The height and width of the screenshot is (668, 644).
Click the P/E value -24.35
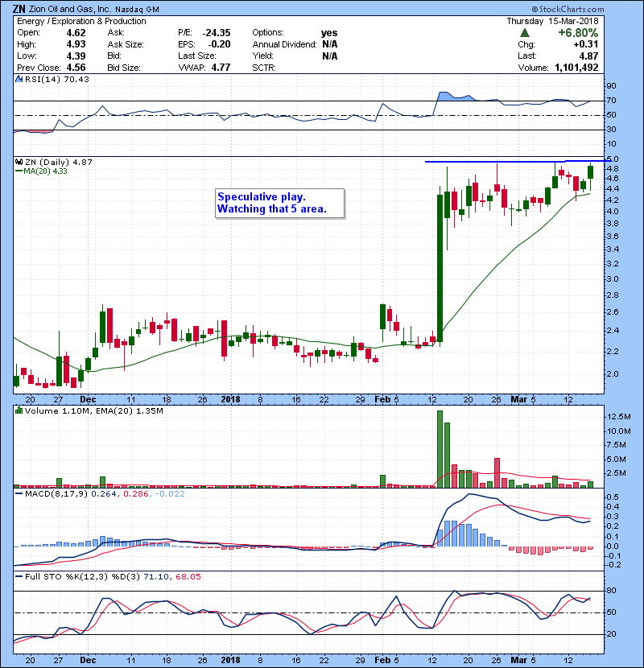pos(217,33)
